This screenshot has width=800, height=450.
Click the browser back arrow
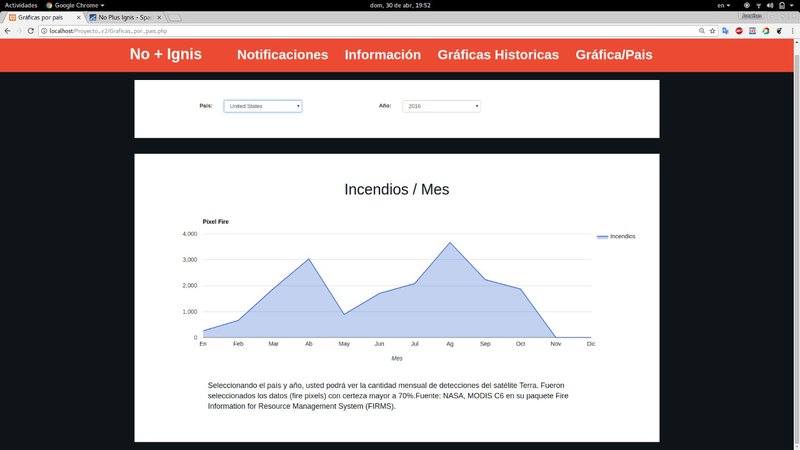tap(6, 31)
